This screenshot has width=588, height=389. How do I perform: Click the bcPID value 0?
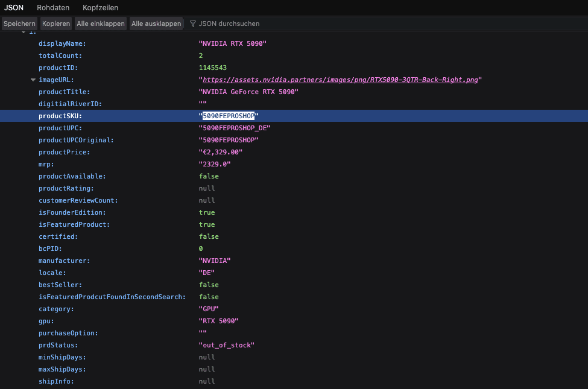[x=201, y=248]
